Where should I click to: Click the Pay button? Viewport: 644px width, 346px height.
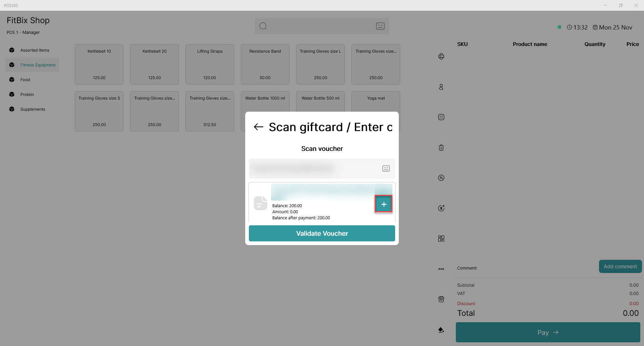coord(548,332)
